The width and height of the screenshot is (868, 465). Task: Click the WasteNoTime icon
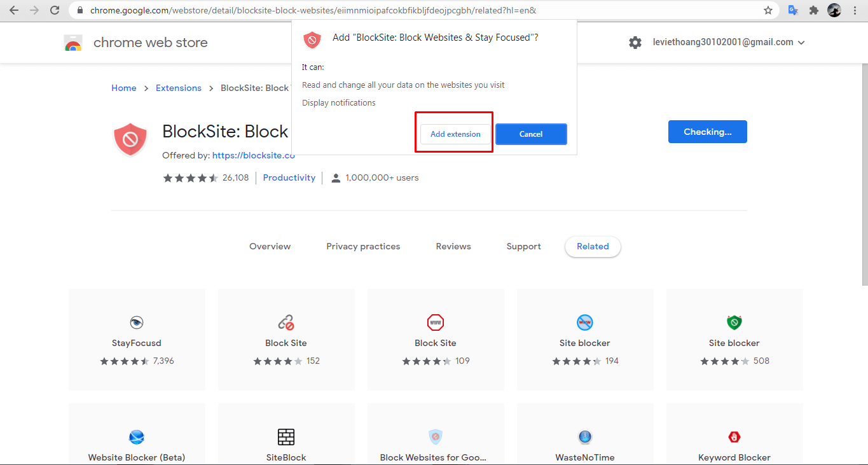[585, 437]
